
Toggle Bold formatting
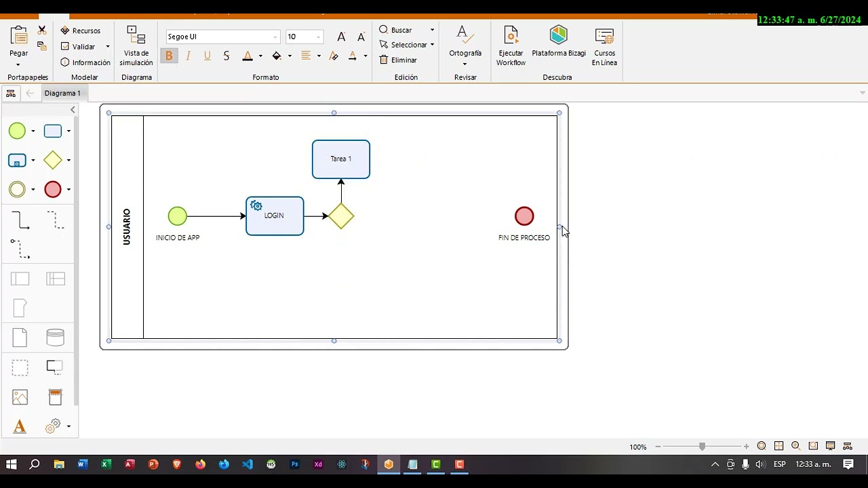point(169,56)
